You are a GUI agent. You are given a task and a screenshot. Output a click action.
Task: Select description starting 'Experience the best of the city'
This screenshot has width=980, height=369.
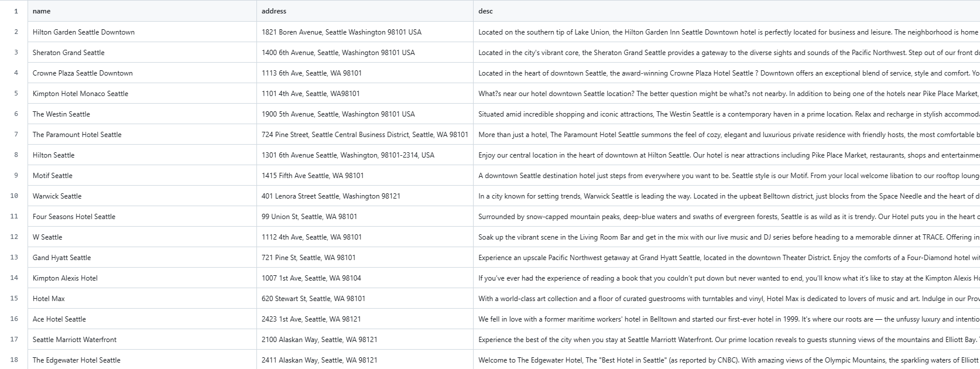click(x=727, y=340)
